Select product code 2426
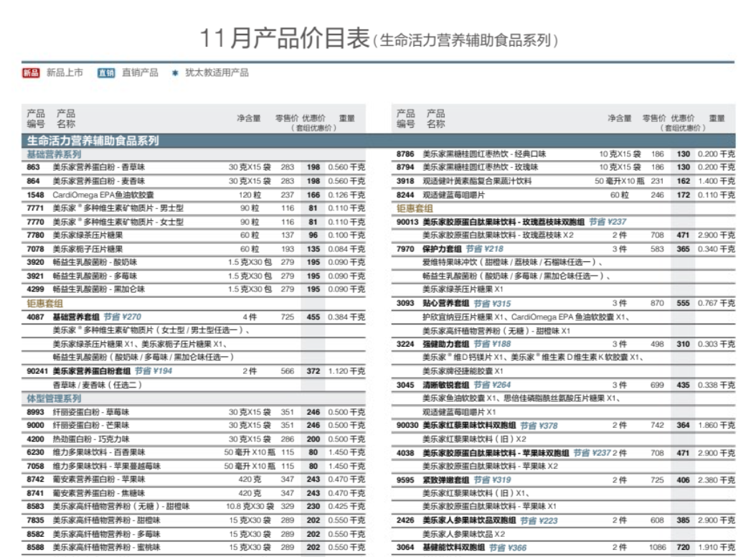The width and height of the screenshot is (756, 557). 405,520
